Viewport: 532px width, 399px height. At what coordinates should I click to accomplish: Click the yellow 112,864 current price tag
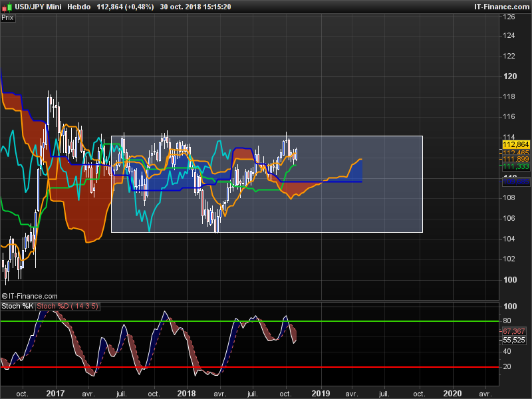[516, 144]
